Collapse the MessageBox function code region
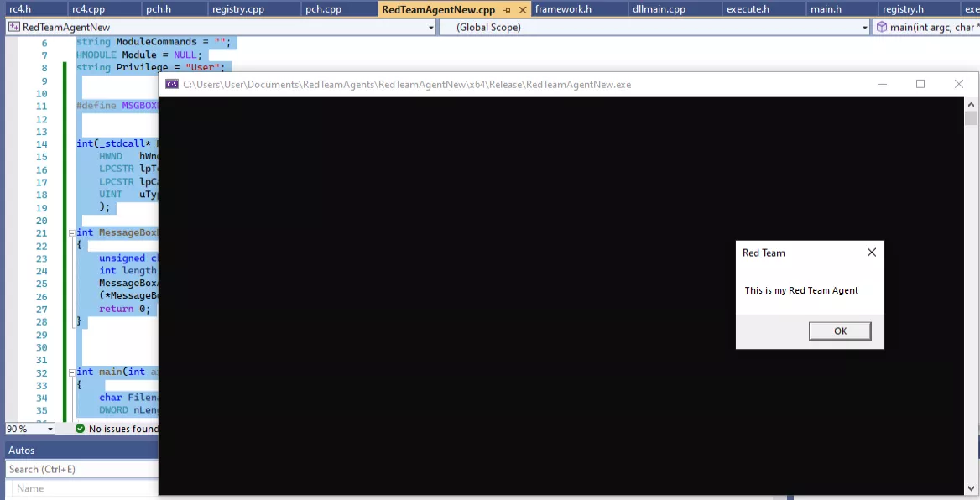Image resolution: width=980 pixels, height=500 pixels. click(70, 232)
